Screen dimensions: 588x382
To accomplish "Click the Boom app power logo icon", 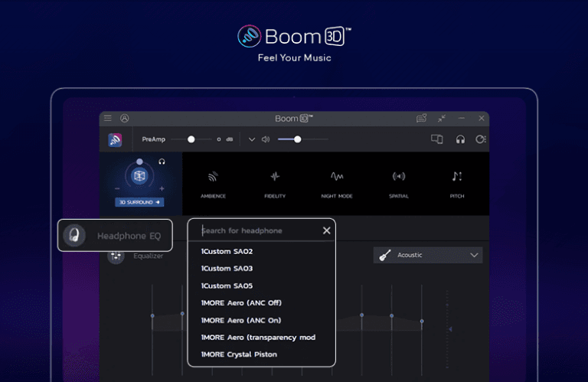I will (x=115, y=140).
